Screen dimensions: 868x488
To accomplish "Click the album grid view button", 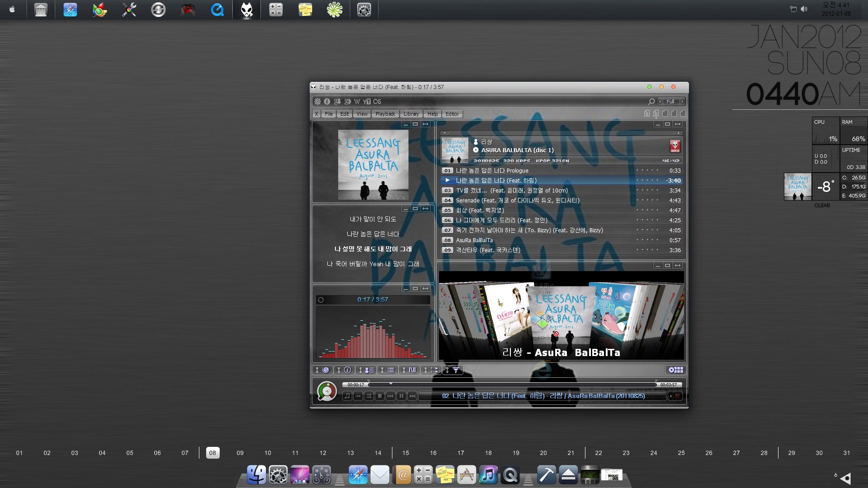I will (x=676, y=370).
